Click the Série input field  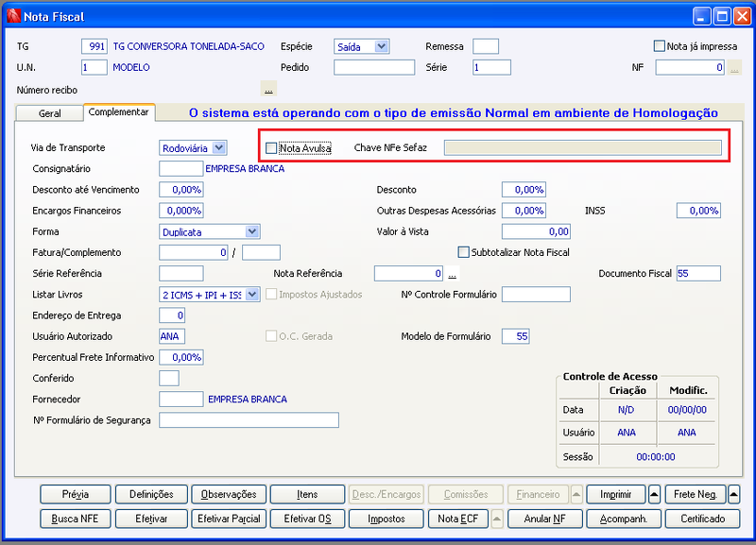point(491,67)
